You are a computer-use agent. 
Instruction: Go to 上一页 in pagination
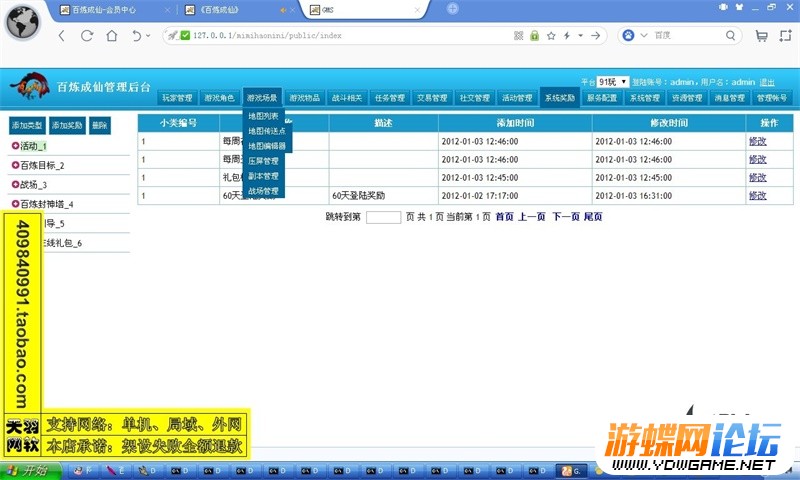pos(532,217)
